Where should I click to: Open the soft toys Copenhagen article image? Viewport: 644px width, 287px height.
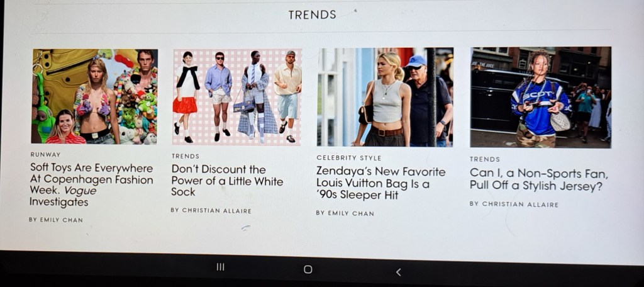(x=95, y=97)
